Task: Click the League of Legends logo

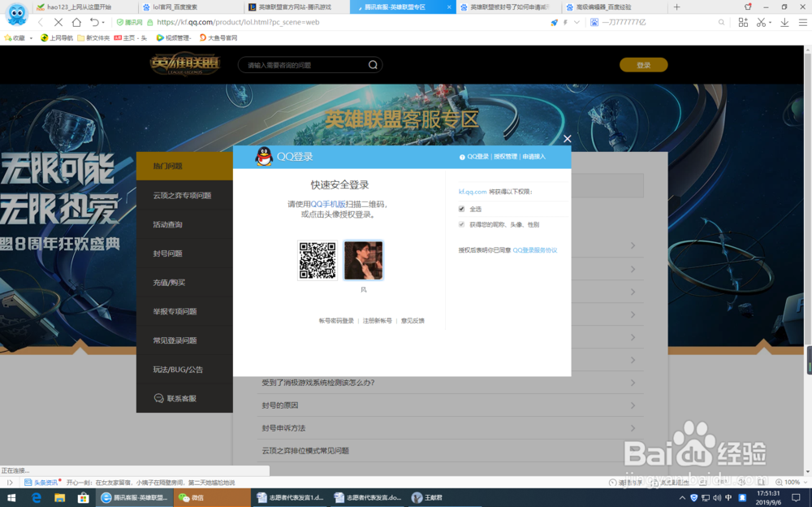Action: point(185,65)
